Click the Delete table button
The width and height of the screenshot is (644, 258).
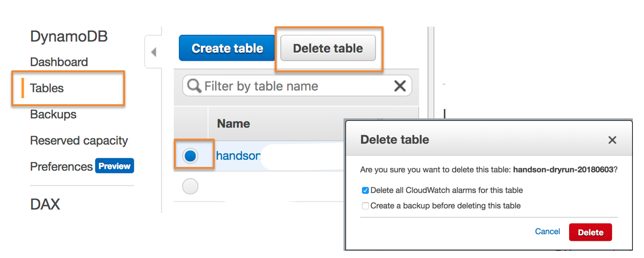click(328, 49)
